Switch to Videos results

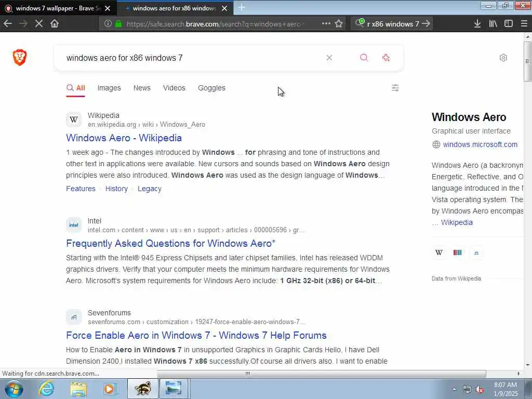click(174, 88)
